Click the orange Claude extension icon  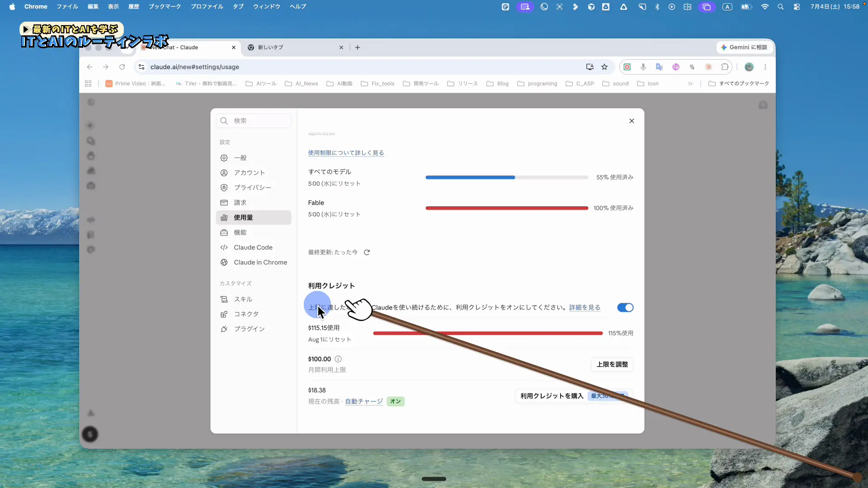(708, 67)
